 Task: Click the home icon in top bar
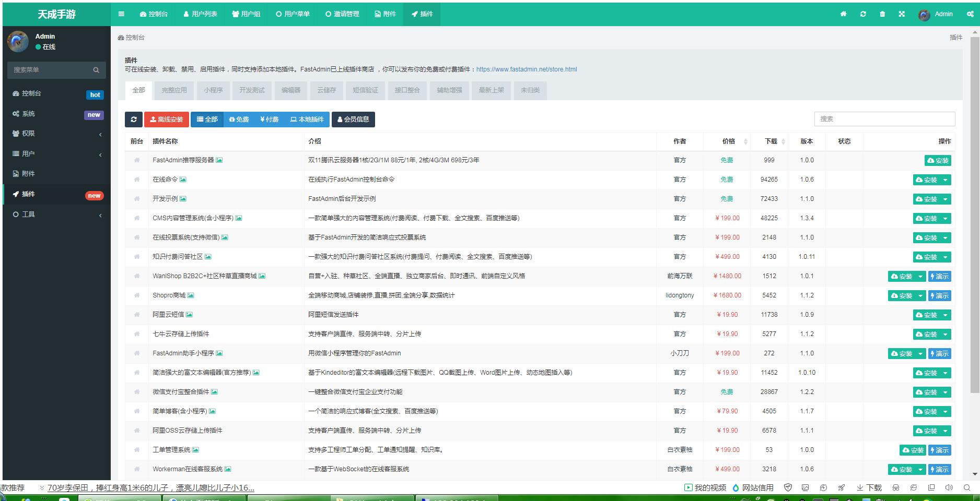pos(843,14)
